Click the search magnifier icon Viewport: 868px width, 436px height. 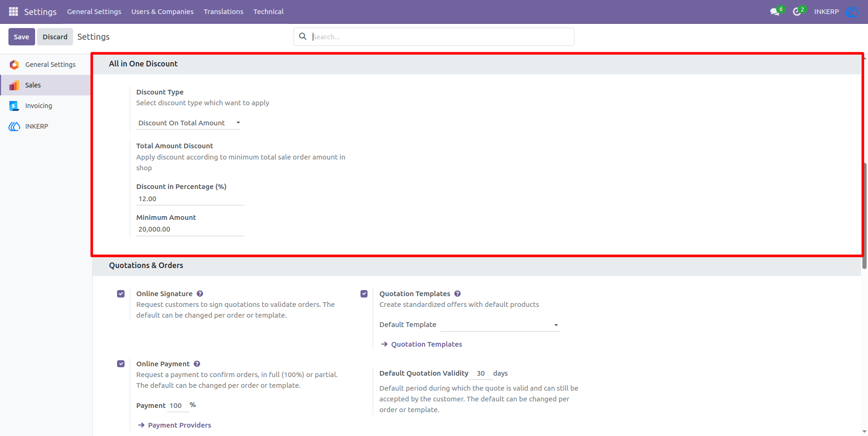click(303, 36)
